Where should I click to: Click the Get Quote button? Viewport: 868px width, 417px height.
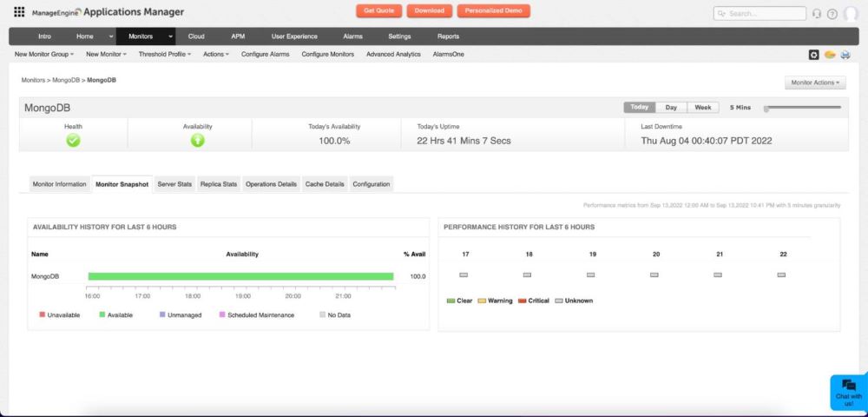coord(379,11)
